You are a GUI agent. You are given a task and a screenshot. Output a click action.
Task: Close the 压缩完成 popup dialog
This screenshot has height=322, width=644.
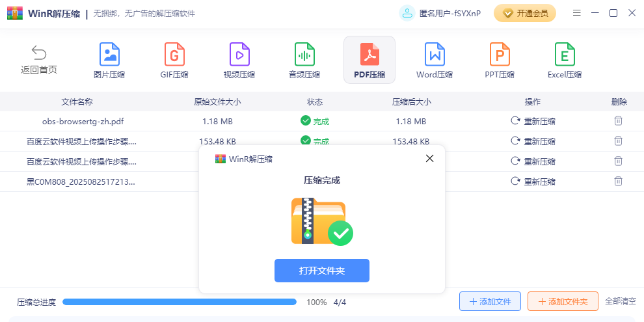click(429, 158)
